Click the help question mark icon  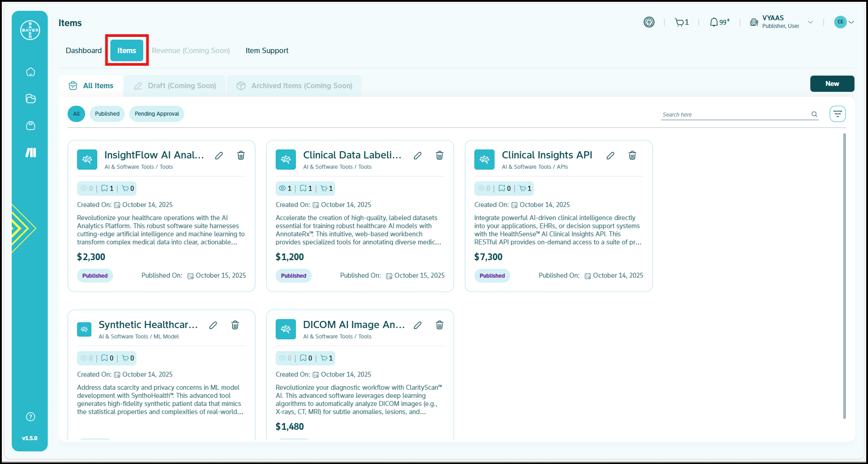point(31,417)
